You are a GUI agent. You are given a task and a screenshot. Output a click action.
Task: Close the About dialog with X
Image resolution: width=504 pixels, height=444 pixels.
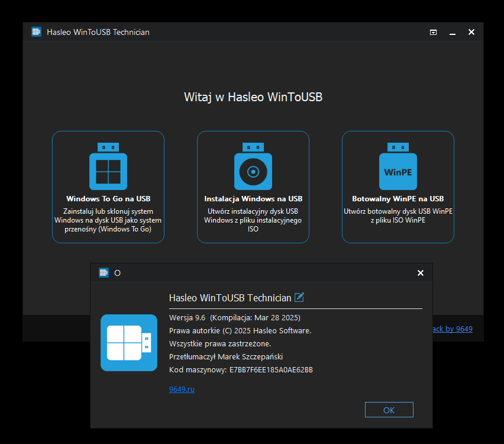421,273
